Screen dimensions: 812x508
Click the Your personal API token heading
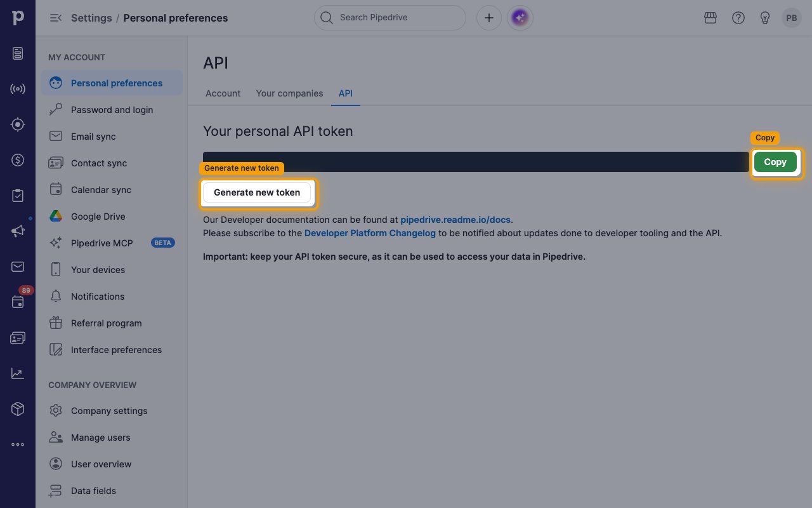278,131
